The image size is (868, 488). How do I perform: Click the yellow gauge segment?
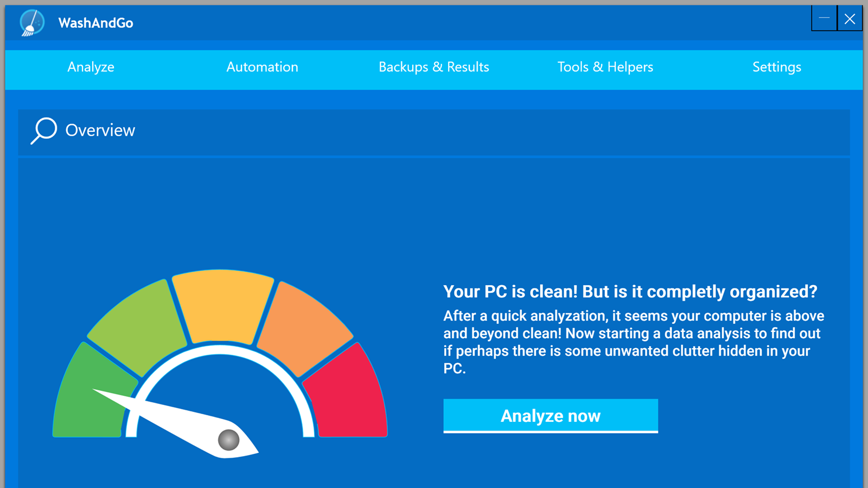pyautogui.click(x=222, y=306)
